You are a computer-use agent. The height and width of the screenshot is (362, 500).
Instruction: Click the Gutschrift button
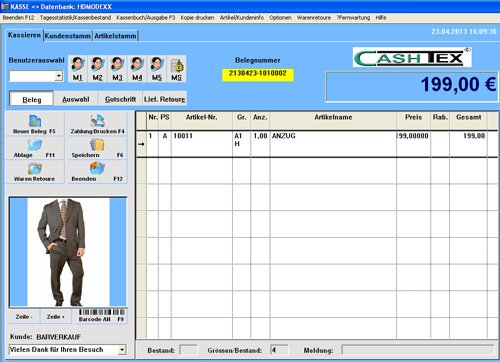click(x=120, y=99)
